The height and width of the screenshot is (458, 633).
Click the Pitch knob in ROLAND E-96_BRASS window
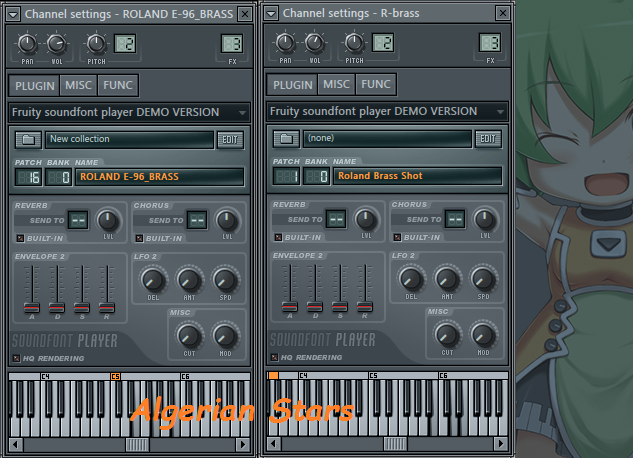click(96, 44)
